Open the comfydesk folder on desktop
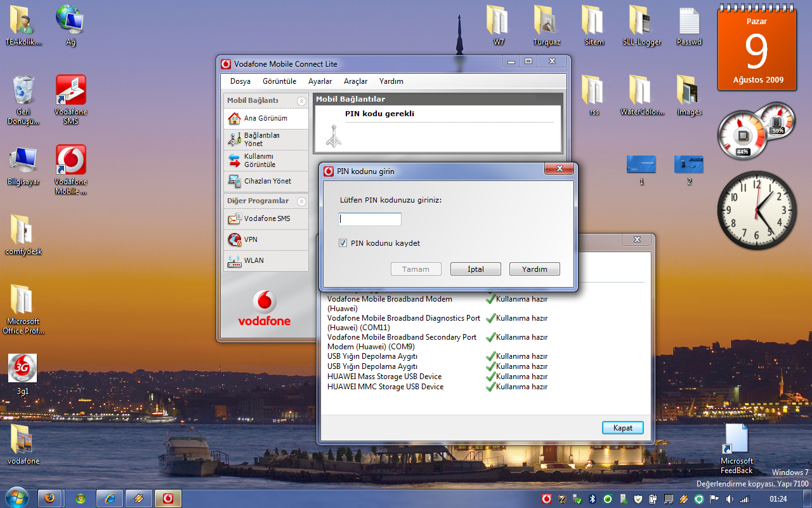The width and height of the screenshot is (812, 508). 23,235
